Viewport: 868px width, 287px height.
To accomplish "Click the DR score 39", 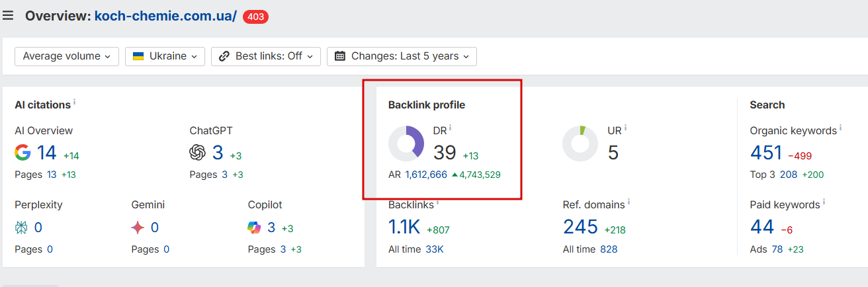I will pos(445,153).
